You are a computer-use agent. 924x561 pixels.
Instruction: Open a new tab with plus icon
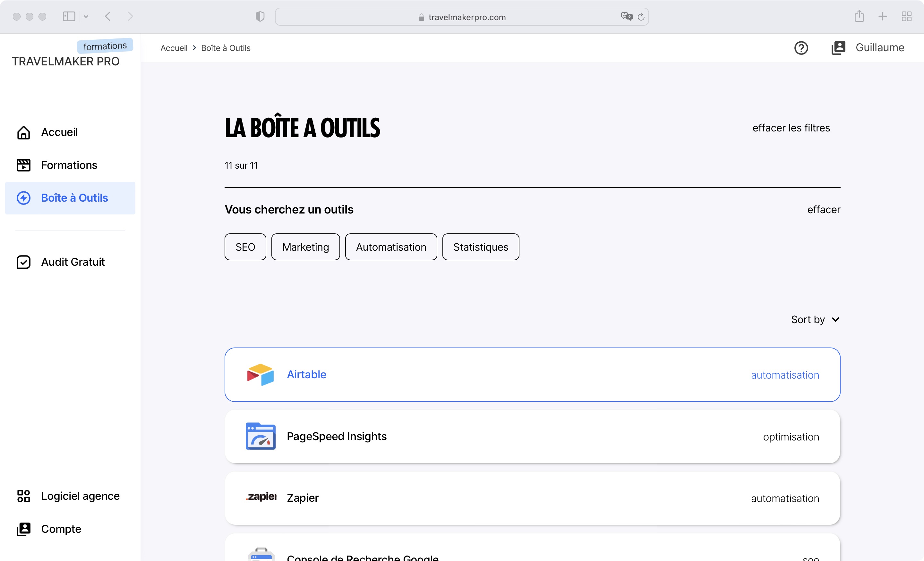(883, 16)
